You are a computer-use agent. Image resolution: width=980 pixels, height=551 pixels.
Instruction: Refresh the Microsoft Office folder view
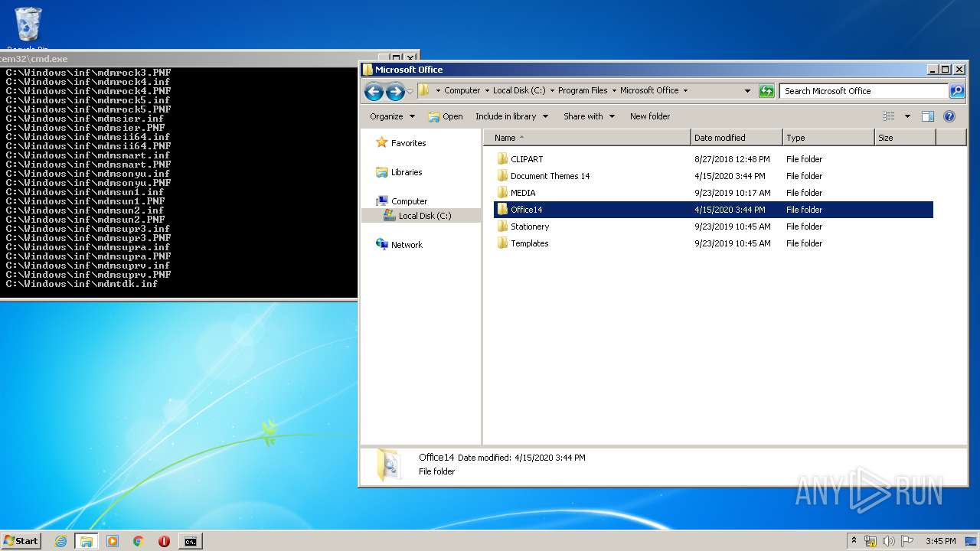pyautogui.click(x=766, y=90)
